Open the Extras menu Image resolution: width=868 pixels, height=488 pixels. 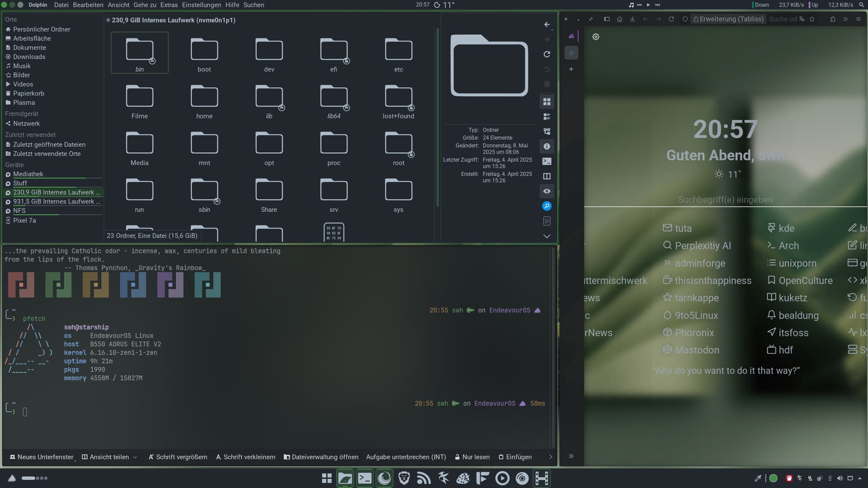[169, 5]
